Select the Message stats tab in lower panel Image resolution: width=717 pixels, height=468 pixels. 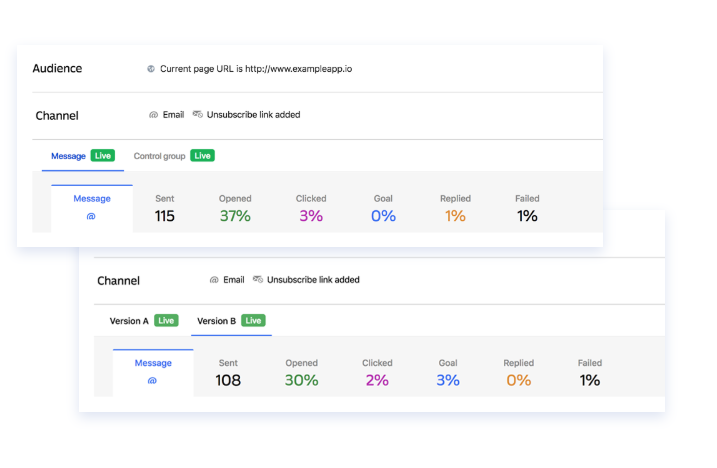pyautogui.click(x=153, y=373)
